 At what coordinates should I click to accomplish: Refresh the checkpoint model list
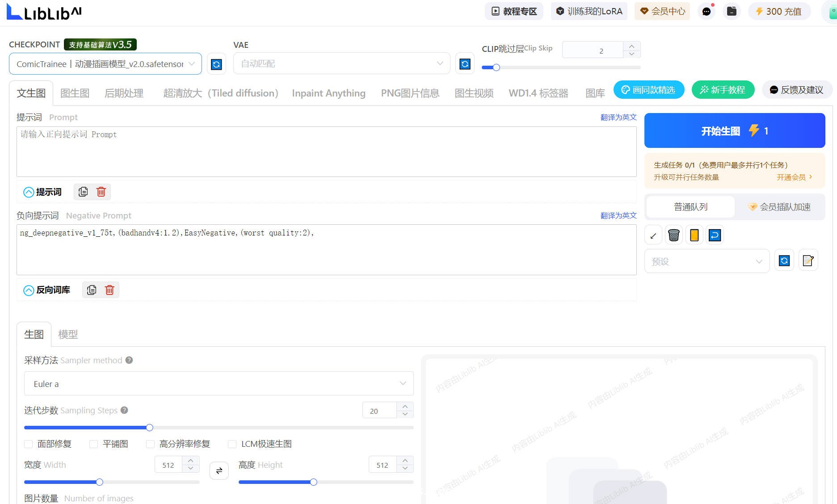click(x=216, y=64)
